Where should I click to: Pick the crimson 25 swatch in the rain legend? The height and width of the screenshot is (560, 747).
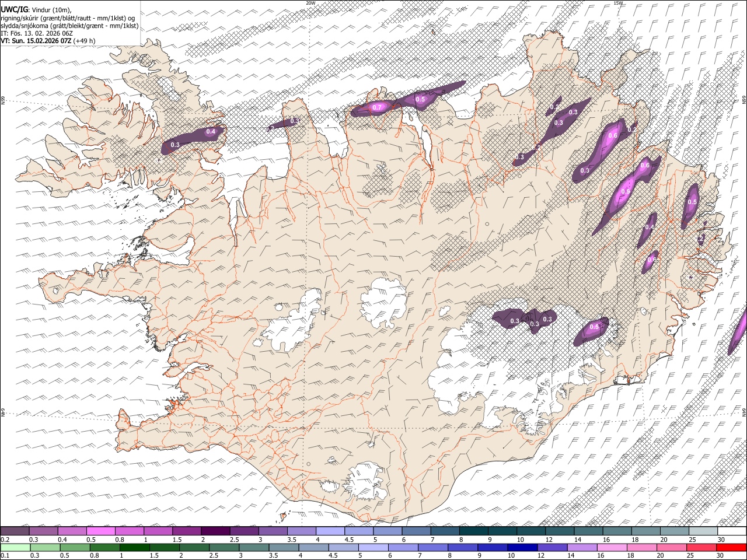point(701,547)
